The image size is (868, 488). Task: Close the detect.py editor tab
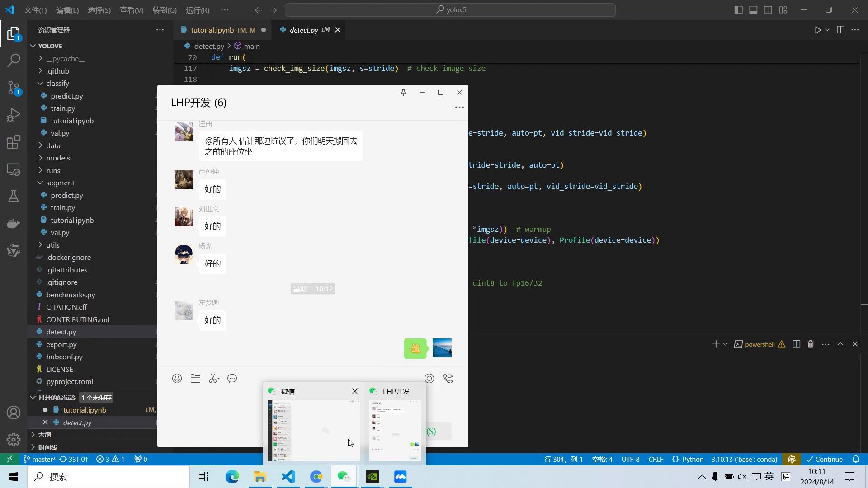tap(338, 30)
